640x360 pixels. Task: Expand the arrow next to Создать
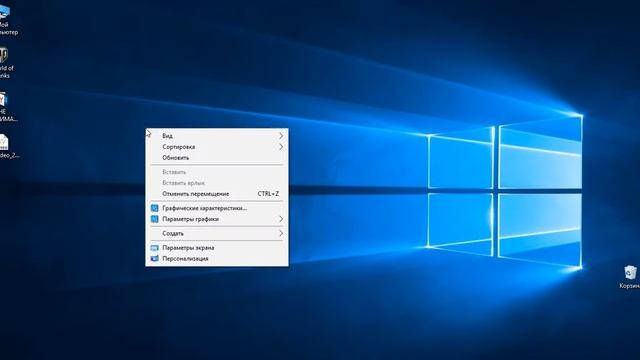point(281,233)
